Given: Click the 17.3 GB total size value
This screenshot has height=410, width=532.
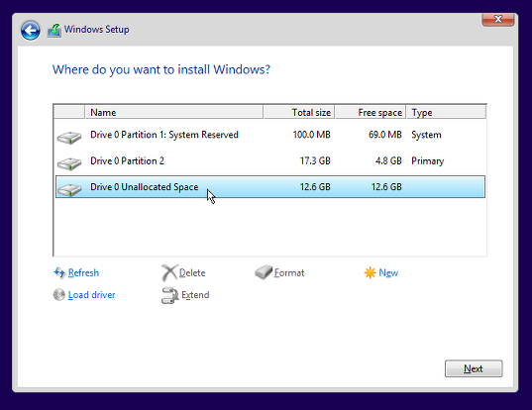Looking at the screenshot, I should point(315,160).
